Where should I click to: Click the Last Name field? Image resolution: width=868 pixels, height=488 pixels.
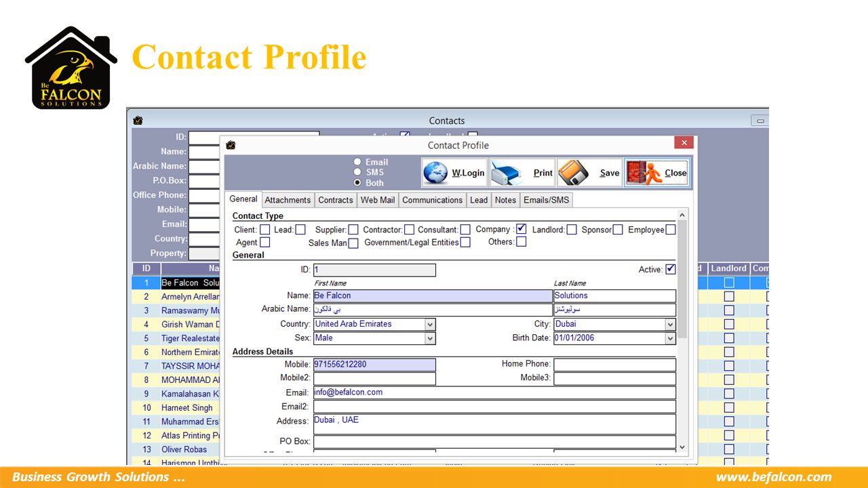coord(614,296)
